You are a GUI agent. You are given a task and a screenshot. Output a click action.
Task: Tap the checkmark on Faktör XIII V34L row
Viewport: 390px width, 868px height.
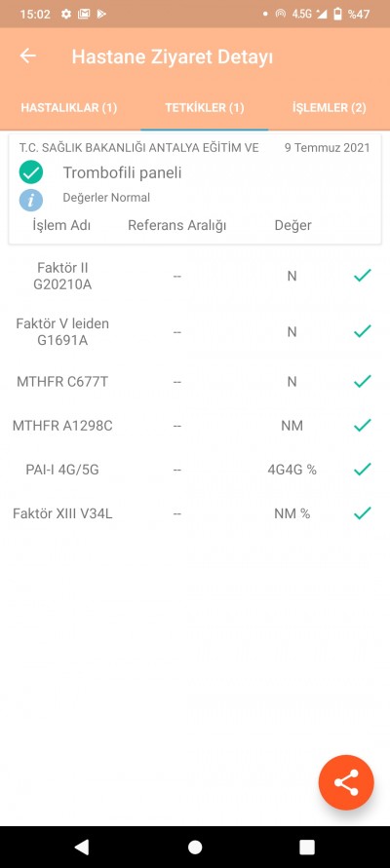pyautogui.click(x=363, y=513)
